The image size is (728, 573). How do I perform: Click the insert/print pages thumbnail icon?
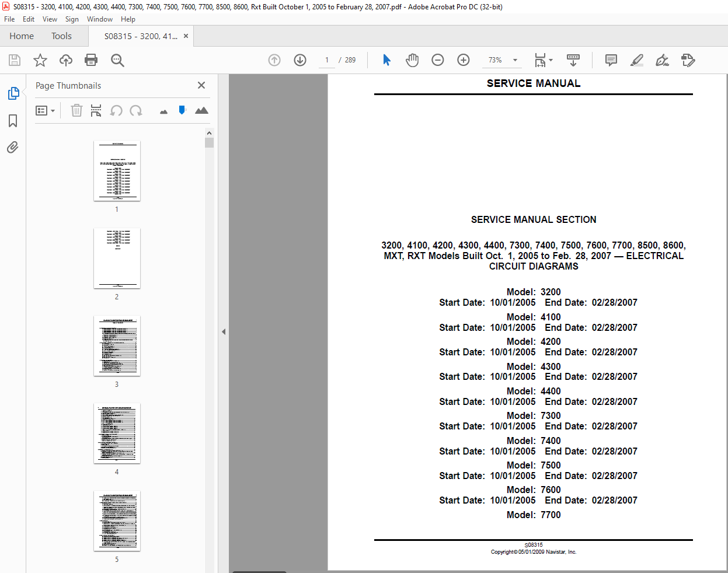96,110
